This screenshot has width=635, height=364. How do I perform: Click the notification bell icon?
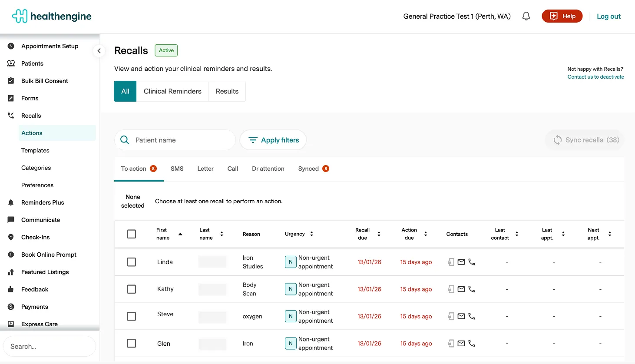pos(526,17)
